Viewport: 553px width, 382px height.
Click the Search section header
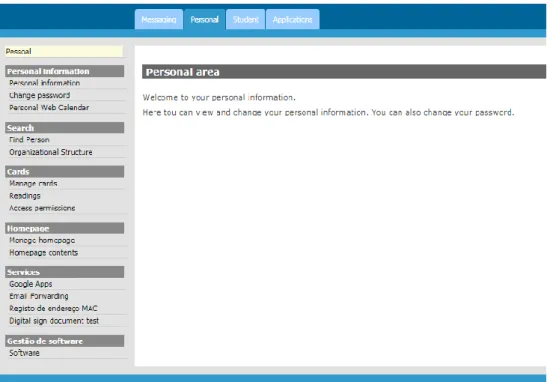point(65,128)
